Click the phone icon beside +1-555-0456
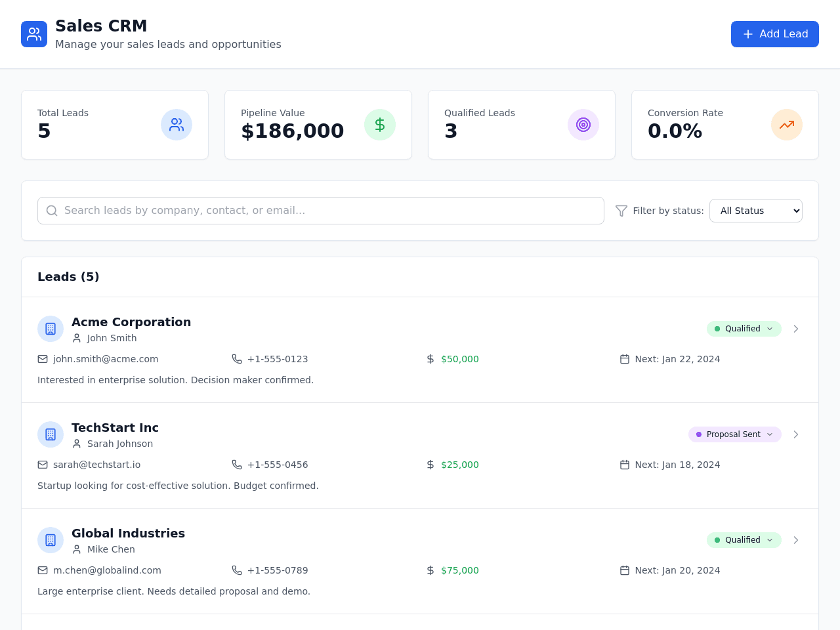 coord(237,465)
